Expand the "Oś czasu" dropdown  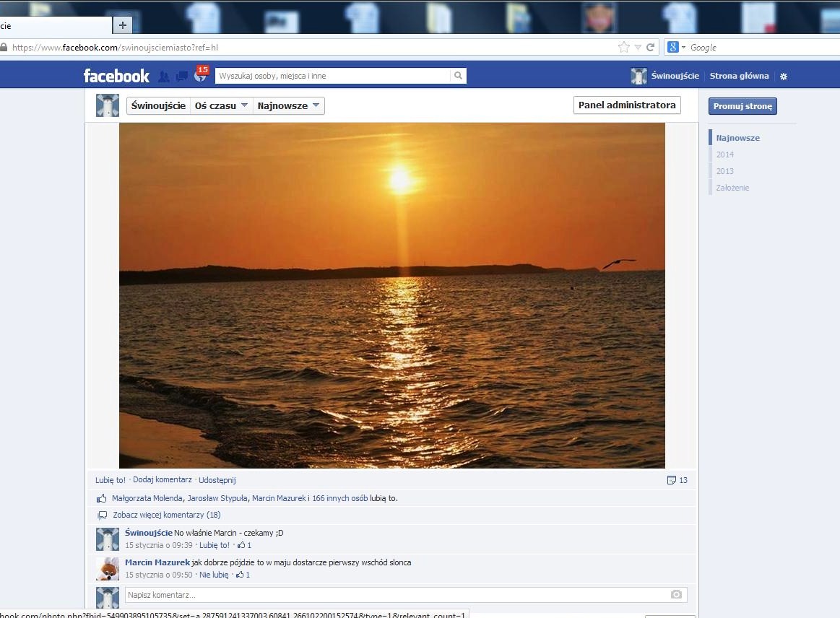(222, 106)
